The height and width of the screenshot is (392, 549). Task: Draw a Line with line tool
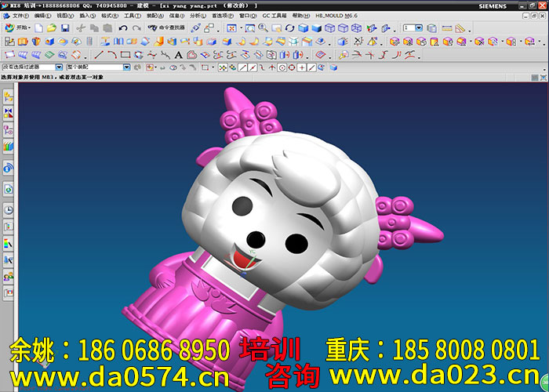99,55
